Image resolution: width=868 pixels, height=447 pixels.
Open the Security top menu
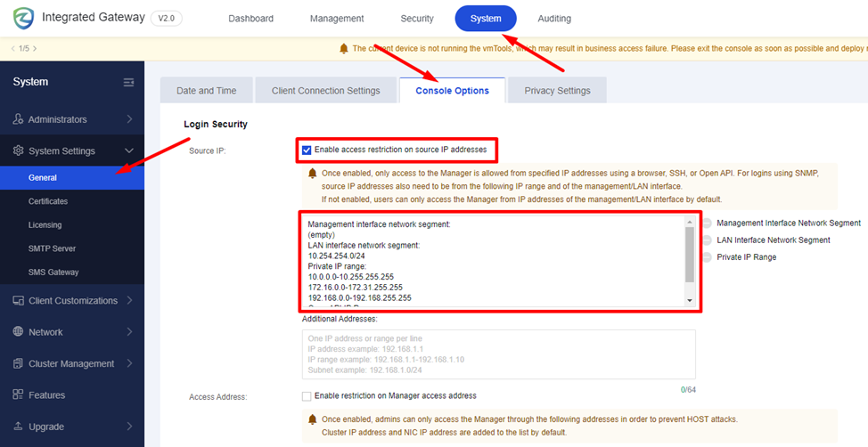[x=417, y=19]
